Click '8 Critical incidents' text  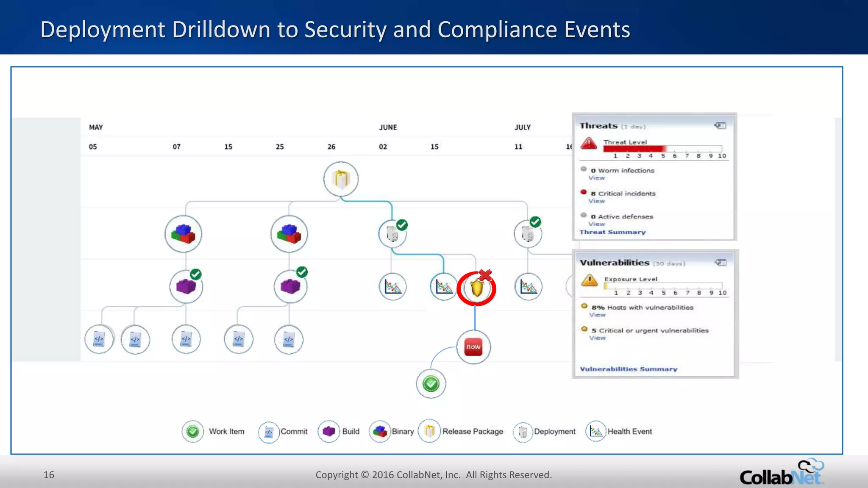pos(623,194)
